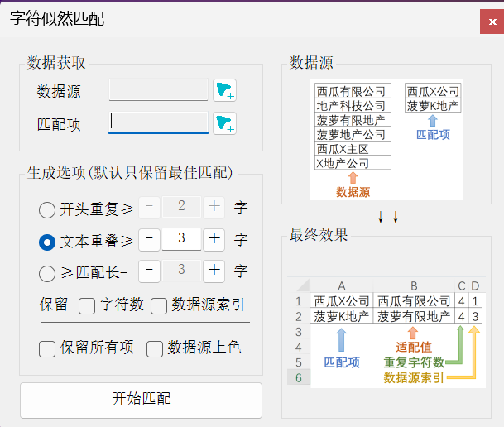Viewport: 504px width, 427px height.
Task: Check the 保留所有项 option
Action: [48, 348]
